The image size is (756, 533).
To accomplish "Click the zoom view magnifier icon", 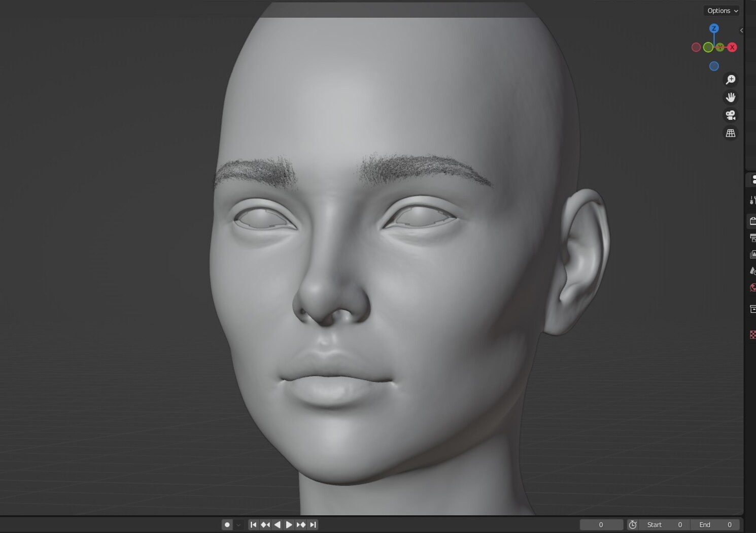I will (731, 80).
